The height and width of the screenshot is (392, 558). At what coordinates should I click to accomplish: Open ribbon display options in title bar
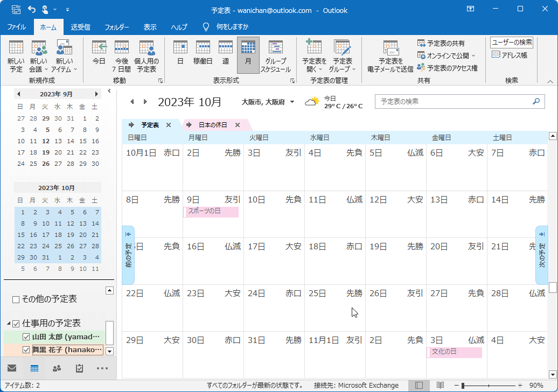(470, 9)
